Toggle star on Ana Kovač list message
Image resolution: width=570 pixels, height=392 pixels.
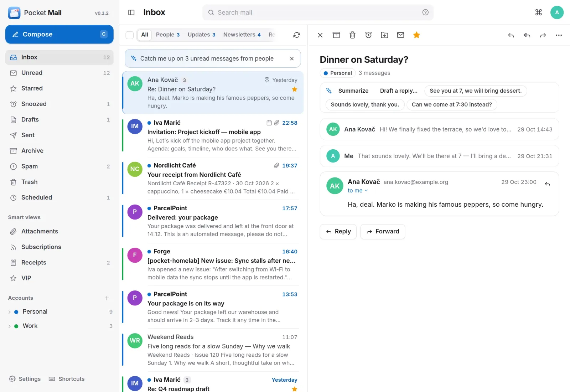click(x=295, y=89)
